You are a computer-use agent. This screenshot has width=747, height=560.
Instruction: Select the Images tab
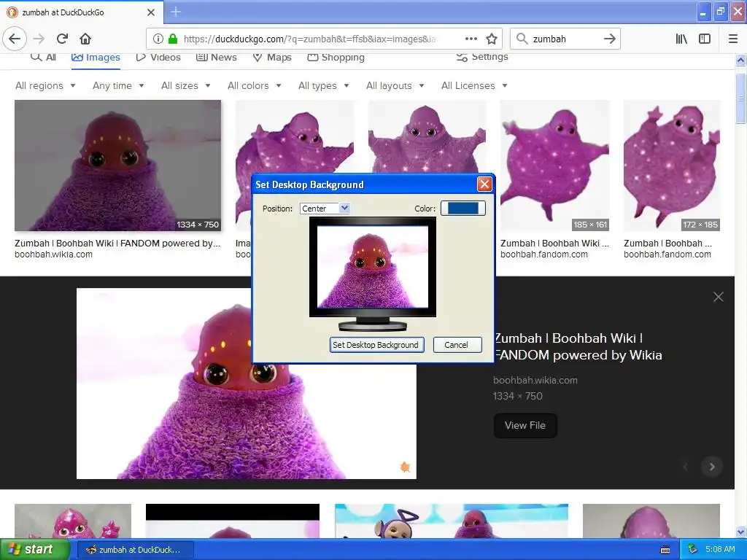pos(96,57)
